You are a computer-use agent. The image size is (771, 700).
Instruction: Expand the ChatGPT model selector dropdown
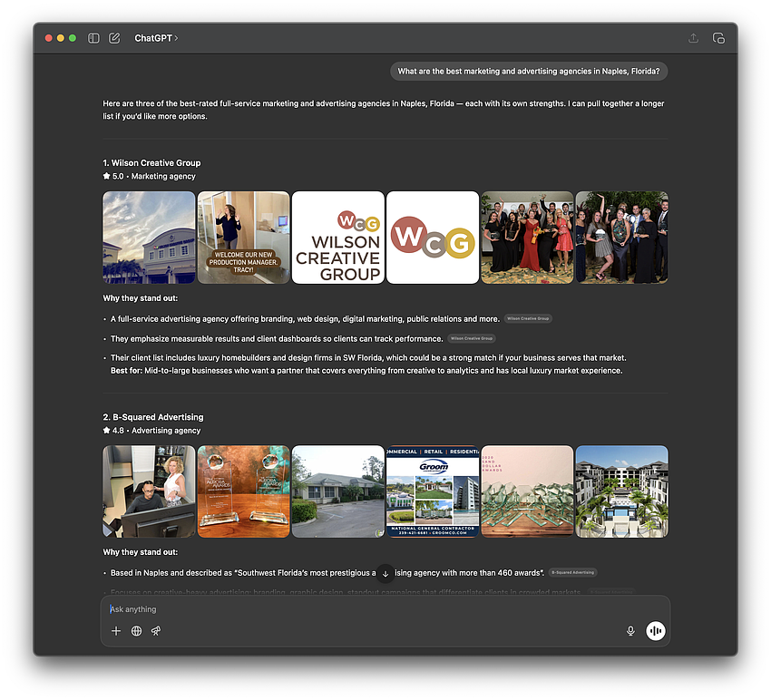tap(157, 38)
